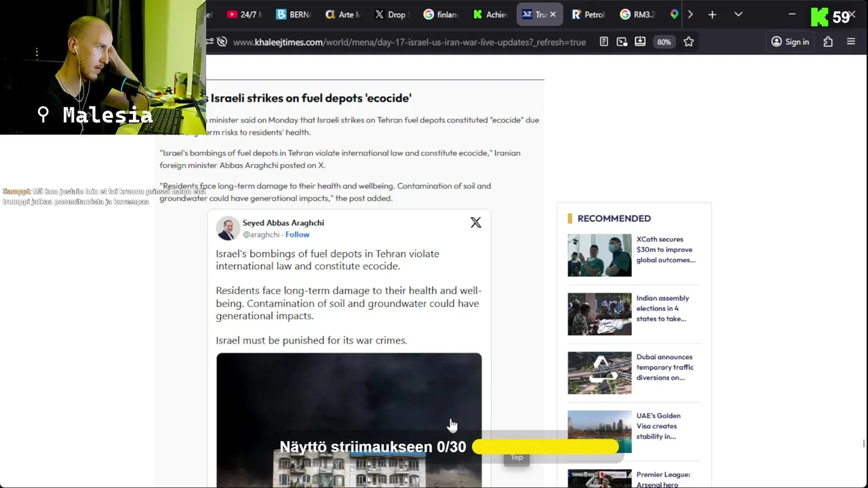Toggle reader view icon in address bar
Screen dimensions: 868x488
604,42
